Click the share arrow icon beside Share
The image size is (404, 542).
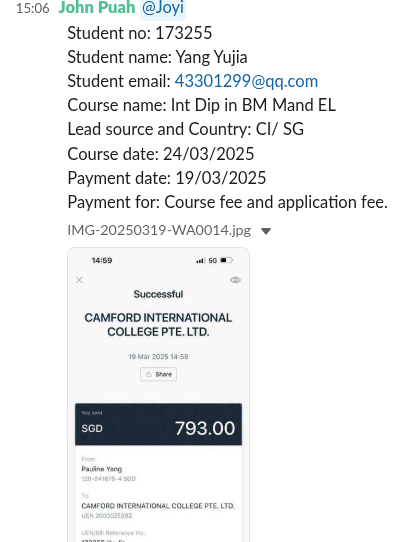point(149,374)
